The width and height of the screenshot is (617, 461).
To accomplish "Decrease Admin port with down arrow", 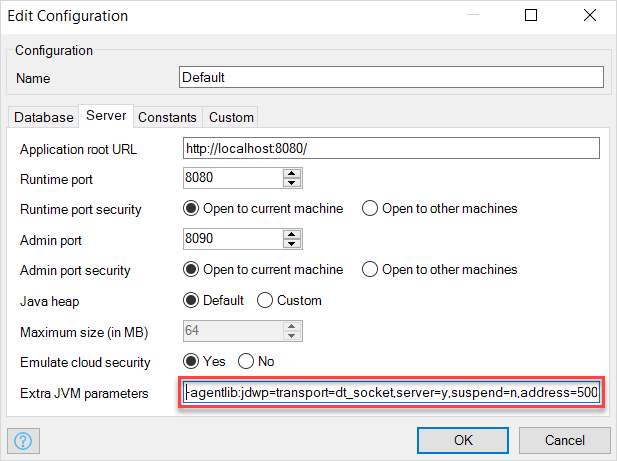I will (292, 245).
